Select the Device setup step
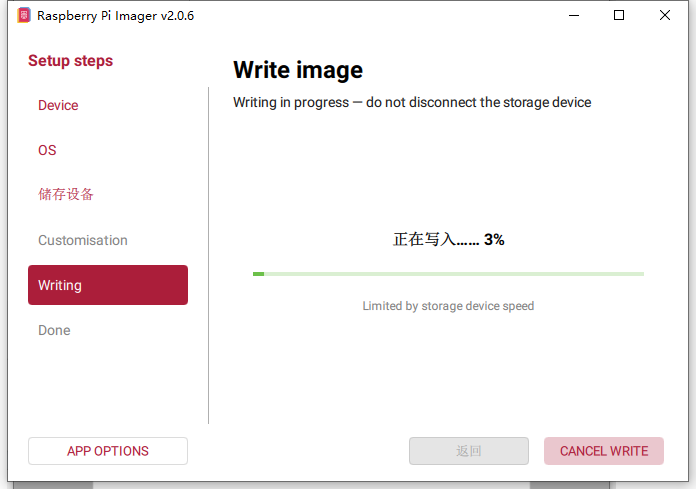696x489 pixels. coord(58,105)
